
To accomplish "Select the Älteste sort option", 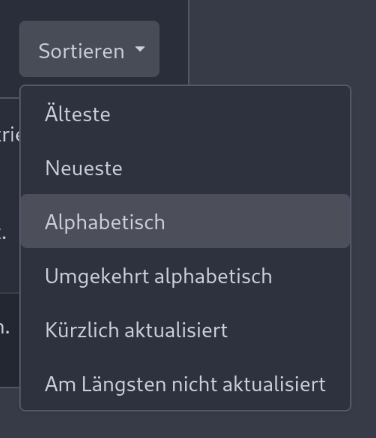I will coord(185,114).
